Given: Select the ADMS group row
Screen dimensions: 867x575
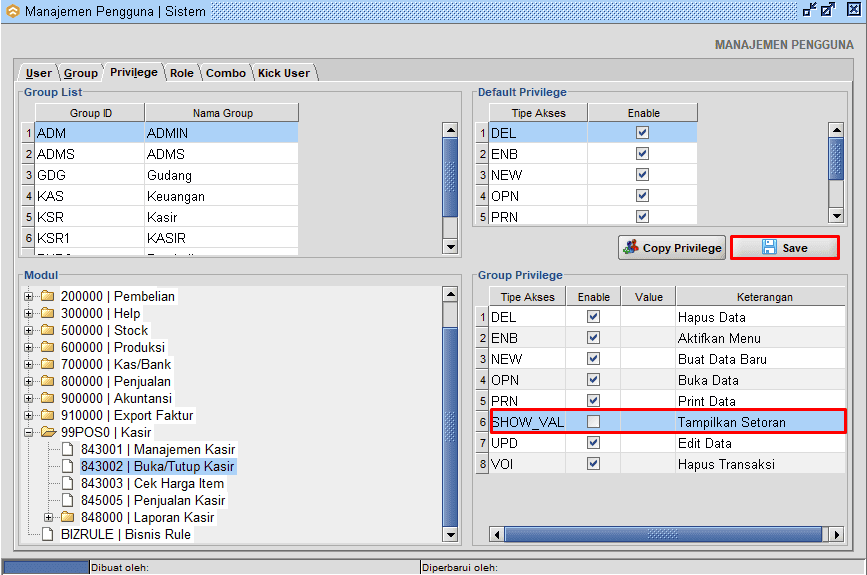Looking at the screenshot, I should pyautogui.click(x=166, y=154).
